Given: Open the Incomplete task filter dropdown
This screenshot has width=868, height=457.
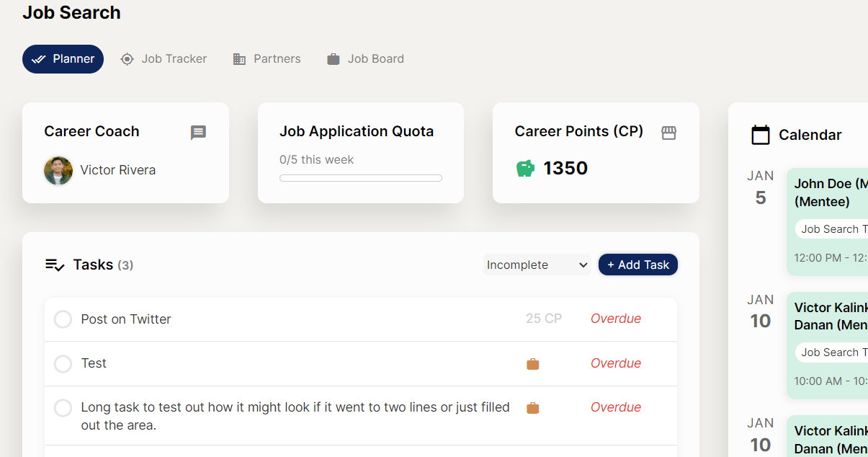Looking at the screenshot, I should [537, 265].
